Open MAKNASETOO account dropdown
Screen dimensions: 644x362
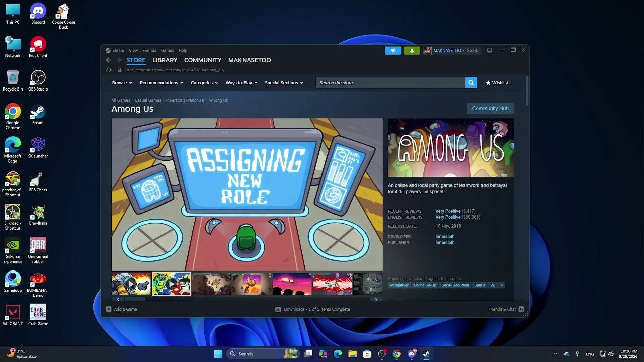point(456,50)
